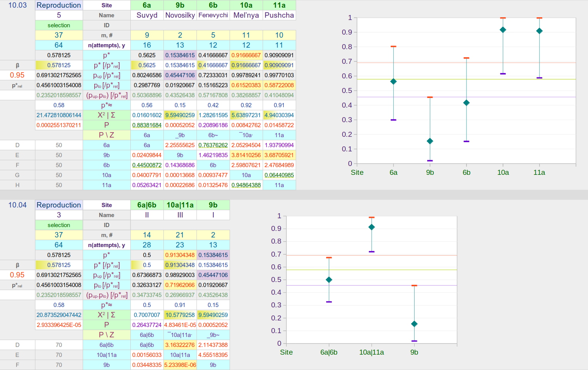
Task: Select the Suvyd site name cell
Action: click(147, 15)
